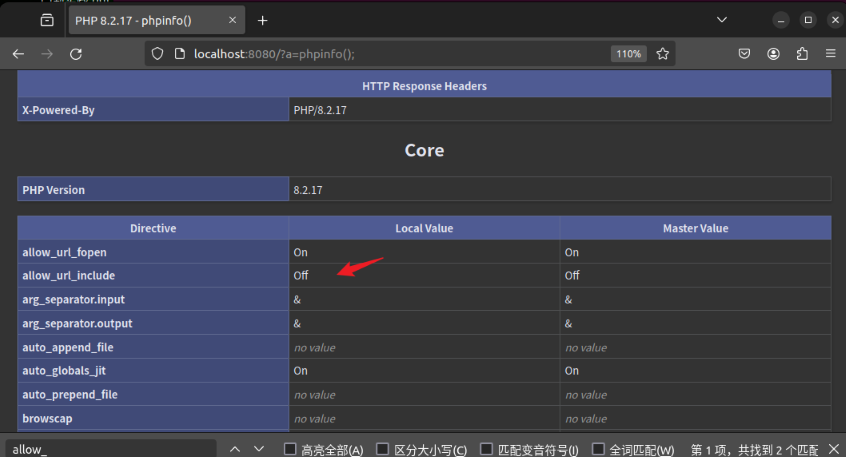The image size is (846, 457).
Task: Open a new tab with plus button
Action: click(263, 20)
